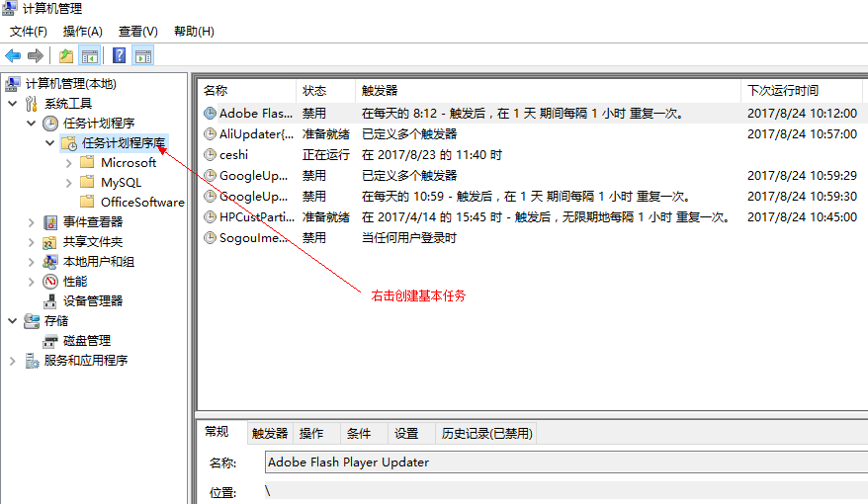This screenshot has height=504, width=868.
Task: Switch to the 历史记录(已禁用) tab
Action: [x=486, y=434]
